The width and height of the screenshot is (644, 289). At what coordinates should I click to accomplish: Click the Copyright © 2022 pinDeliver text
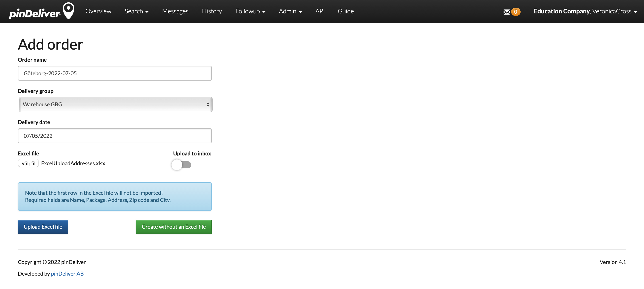click(52, 262)
